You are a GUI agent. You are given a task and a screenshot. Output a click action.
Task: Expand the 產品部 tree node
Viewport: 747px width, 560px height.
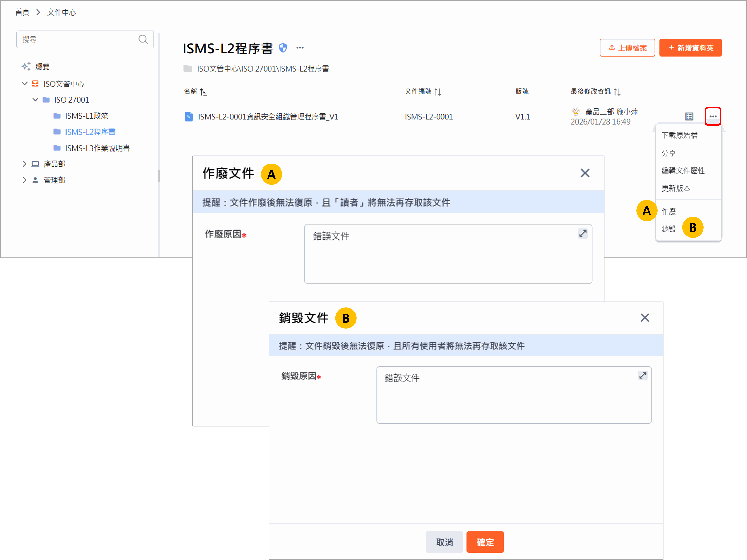[24, 164]
